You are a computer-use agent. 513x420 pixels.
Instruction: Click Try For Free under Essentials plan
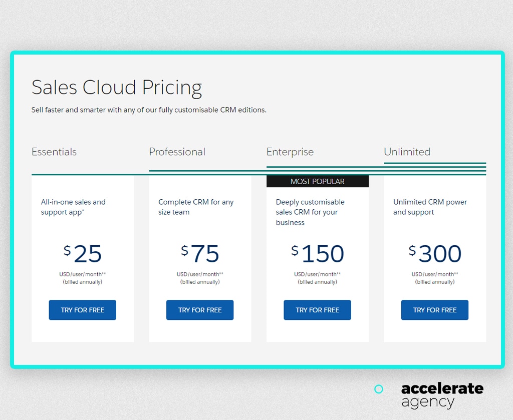(82, 310)
